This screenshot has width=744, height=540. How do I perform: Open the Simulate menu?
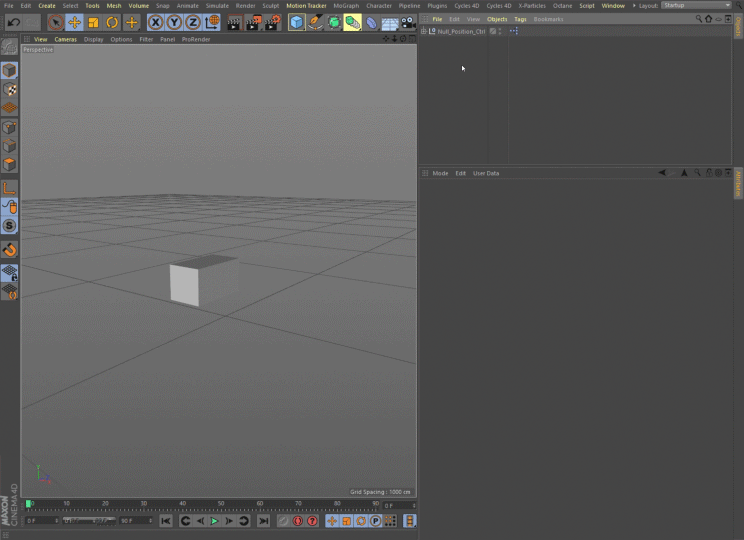pyautogui.click(x=217, y=6)
